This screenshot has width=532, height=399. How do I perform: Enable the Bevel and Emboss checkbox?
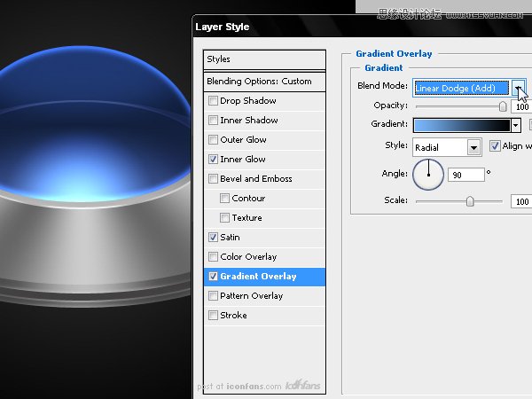coord(213,179)
